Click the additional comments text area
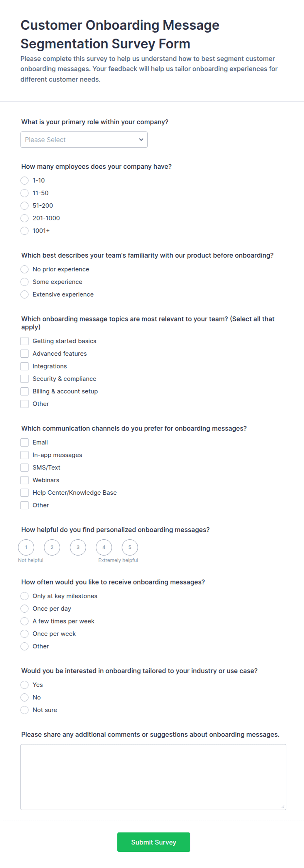This screenshot has width=304, height=868. [153, 777]
